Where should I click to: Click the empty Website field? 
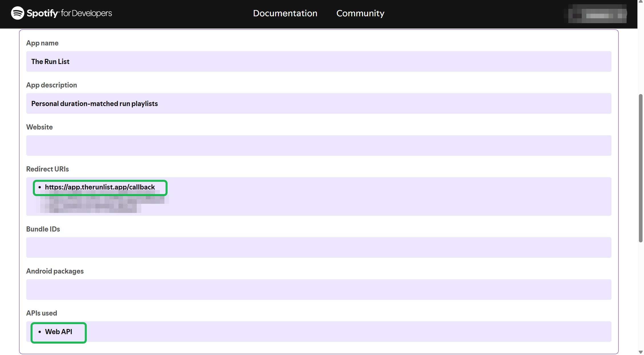tap(319, 145)
